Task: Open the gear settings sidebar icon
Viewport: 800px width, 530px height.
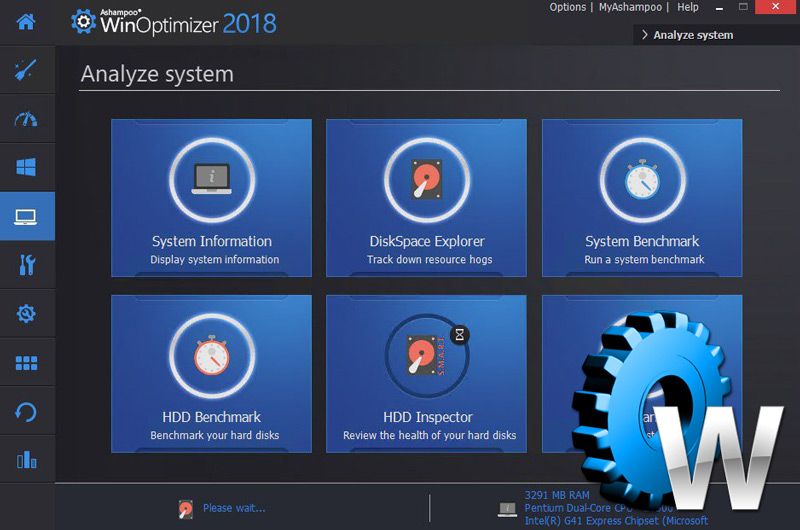Action: pos(26,313)
